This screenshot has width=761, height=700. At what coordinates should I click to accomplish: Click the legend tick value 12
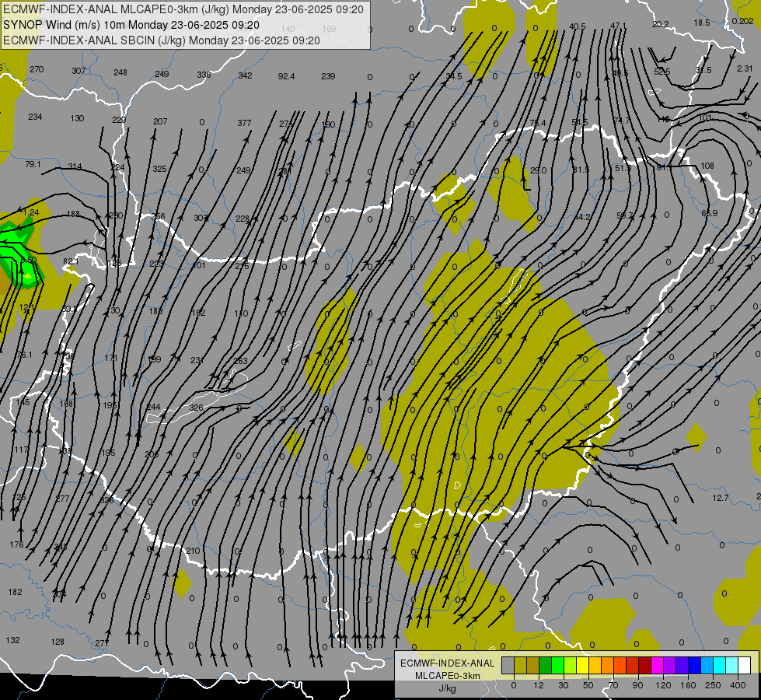coord(538,685)
